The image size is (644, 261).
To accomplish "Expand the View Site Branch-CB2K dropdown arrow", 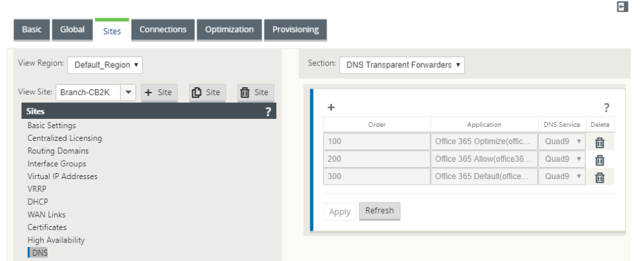I will (x=128, y=93).
